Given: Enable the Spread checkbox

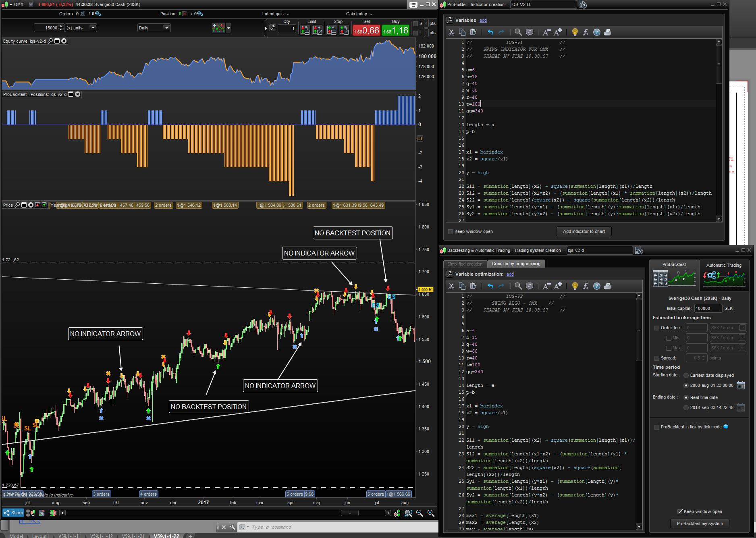Looking at the screenshot, I should 657,358.
